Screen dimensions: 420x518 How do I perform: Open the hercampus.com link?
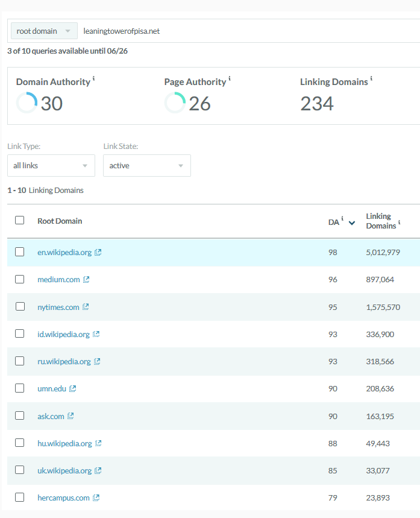pyautogui.click(x=64, y=498)
